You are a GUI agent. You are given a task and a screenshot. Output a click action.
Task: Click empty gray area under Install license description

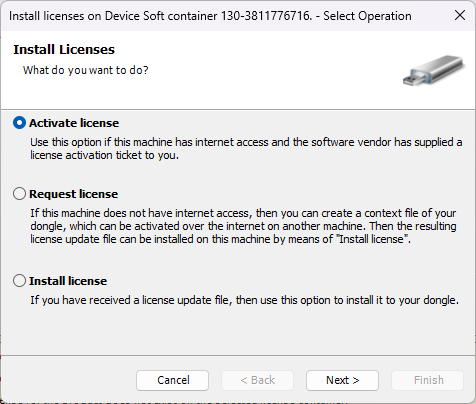coord(238,330)
